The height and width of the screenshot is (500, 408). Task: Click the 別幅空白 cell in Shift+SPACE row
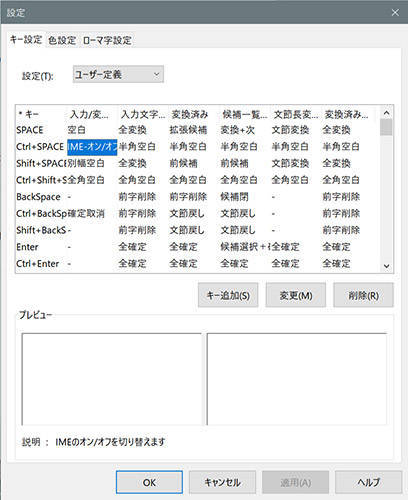(86, 163)
